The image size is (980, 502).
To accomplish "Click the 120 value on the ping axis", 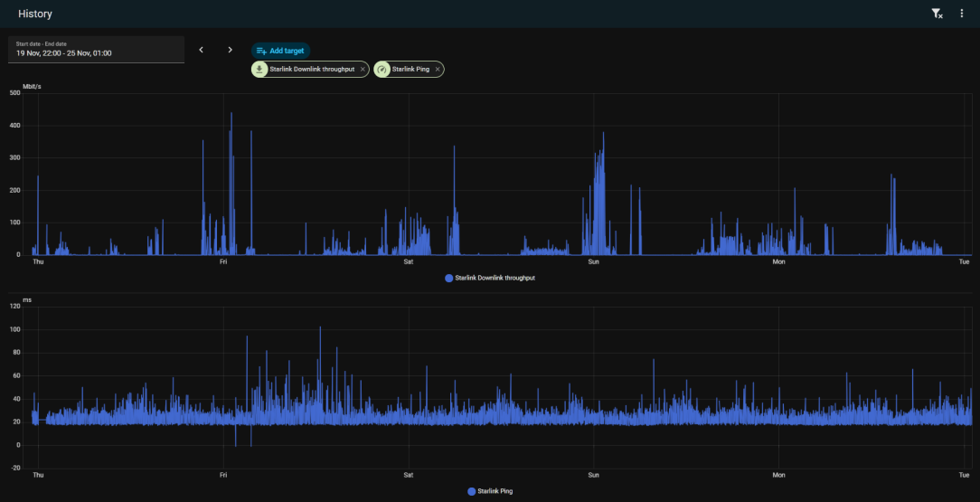I will 15,307.
